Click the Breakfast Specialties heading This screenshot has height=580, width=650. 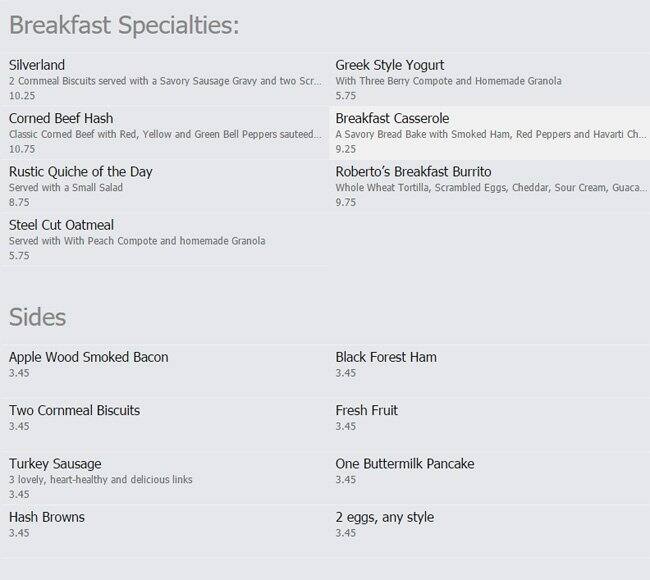124,23
